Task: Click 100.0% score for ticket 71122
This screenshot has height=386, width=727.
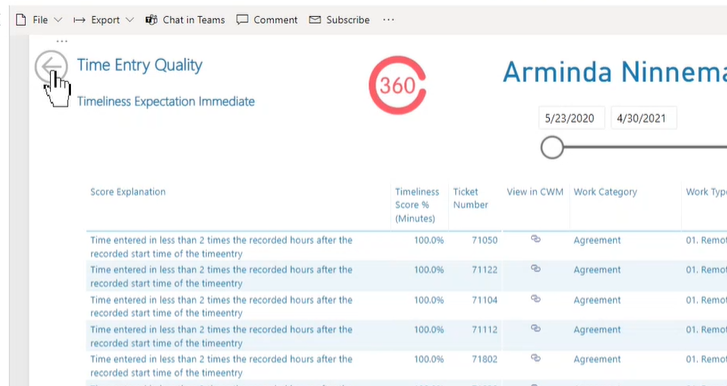Action: click(429, 270)
